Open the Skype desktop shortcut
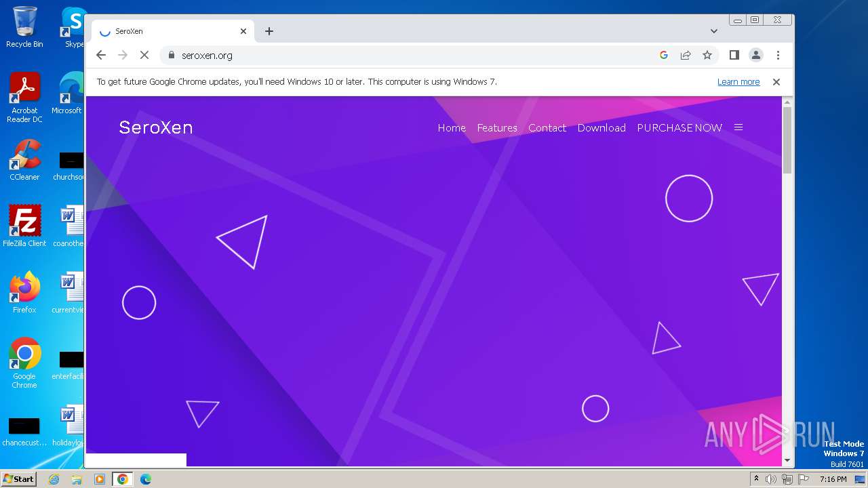The height and width of the screenshot is (488, 868). 73,27
